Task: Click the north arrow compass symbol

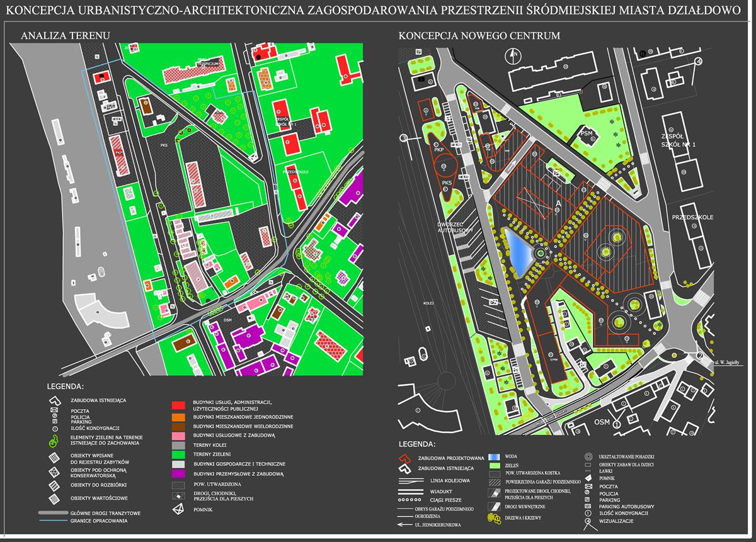Action: click(x=514, y=55)
